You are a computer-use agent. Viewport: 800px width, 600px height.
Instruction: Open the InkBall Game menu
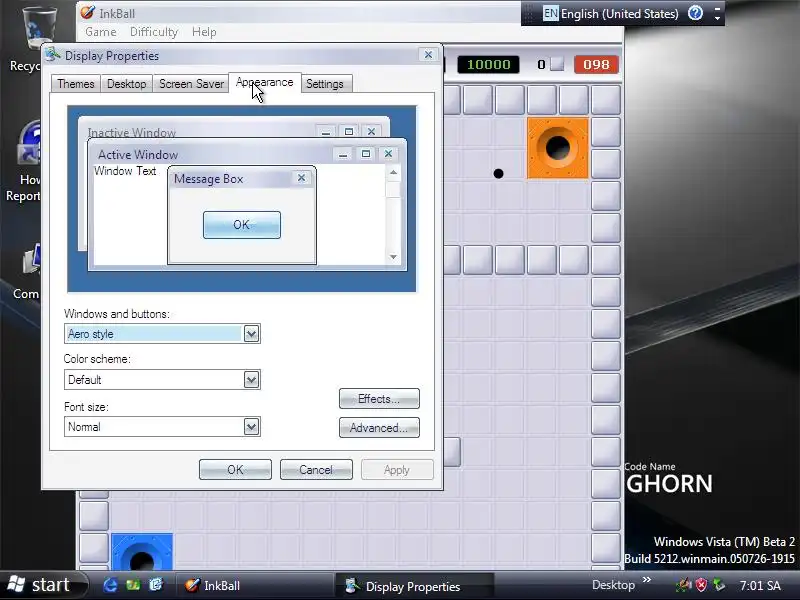tap(101, 32)
